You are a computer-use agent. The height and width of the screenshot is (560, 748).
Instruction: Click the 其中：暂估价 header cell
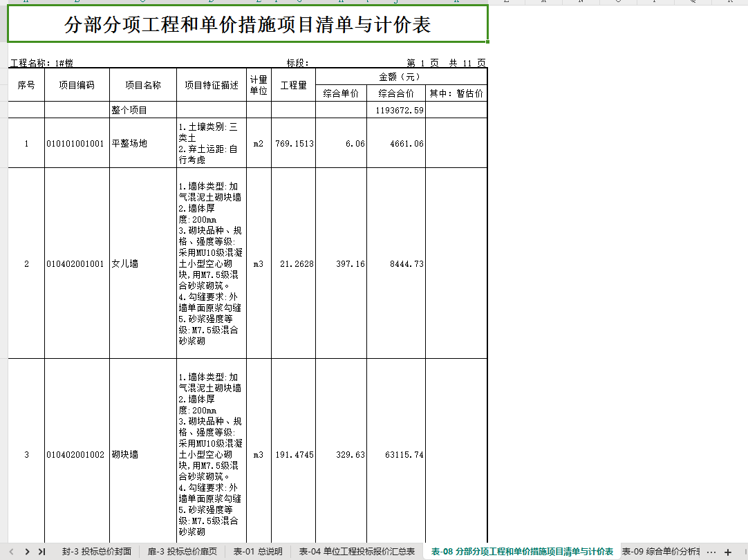456,93
